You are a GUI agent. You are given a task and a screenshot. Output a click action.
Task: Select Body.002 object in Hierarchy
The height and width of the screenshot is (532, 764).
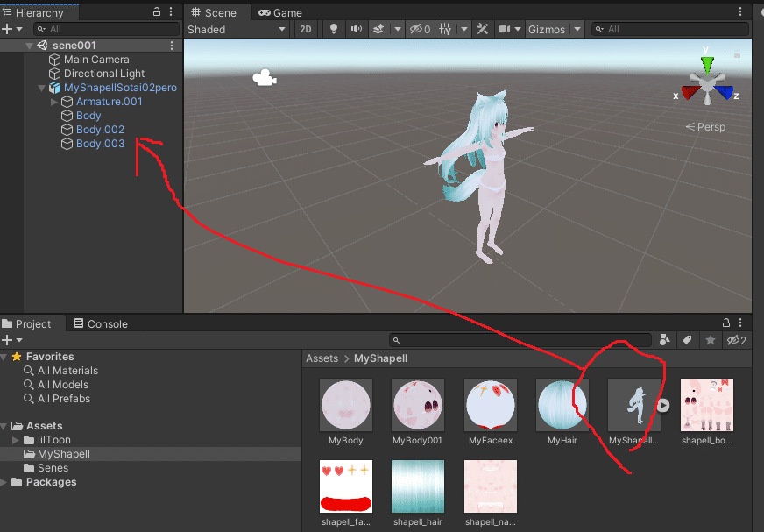(100, 130)
